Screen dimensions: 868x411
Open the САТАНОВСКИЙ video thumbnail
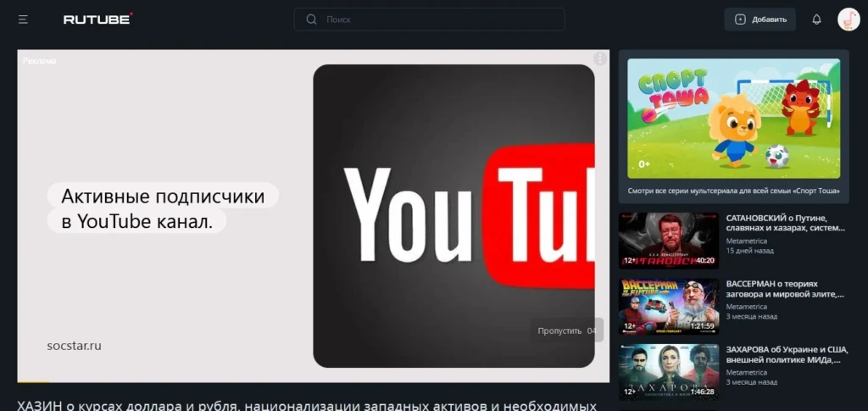[x=669, y=241]
